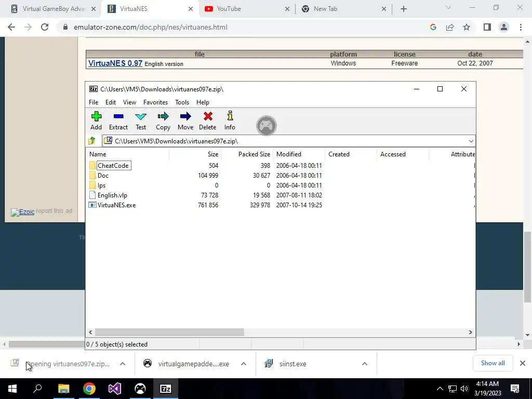Screen dimensions: 532x399
Task: Click the 7-Zip scroll right arrow
Action: [471, 332]
